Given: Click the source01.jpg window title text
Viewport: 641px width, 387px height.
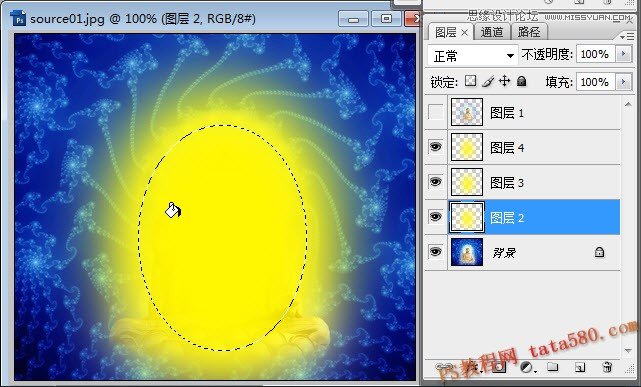Looking at the screenshot, I should [143, 19].
